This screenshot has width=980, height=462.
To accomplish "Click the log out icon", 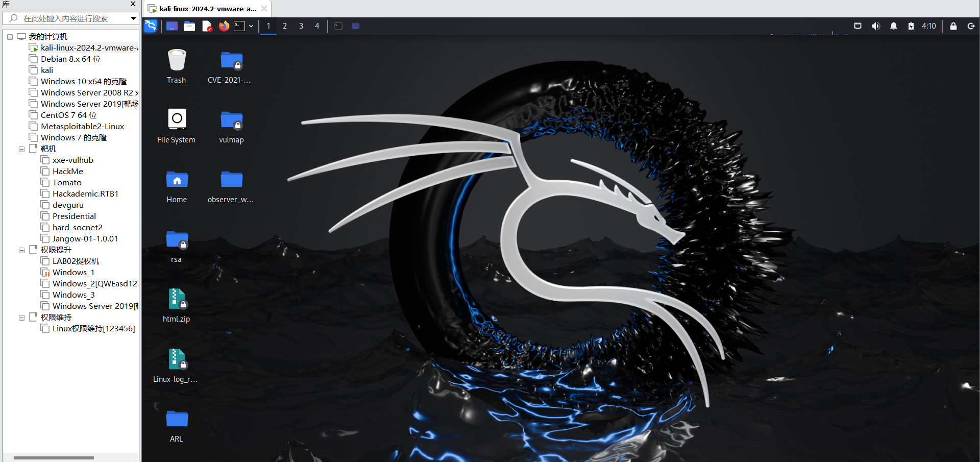I will pyautogui.click(x=971, y=26).
